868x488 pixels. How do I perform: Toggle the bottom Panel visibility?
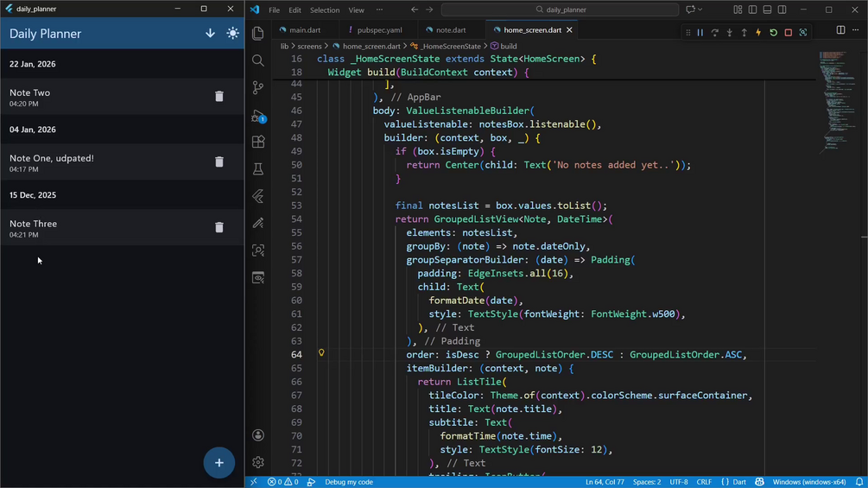pos(767,10)
